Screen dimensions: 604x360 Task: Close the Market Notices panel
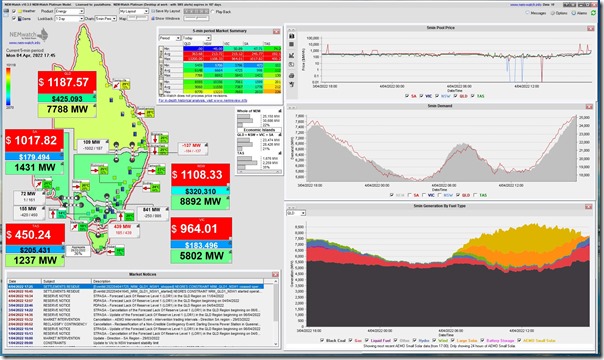pos(275,275)
